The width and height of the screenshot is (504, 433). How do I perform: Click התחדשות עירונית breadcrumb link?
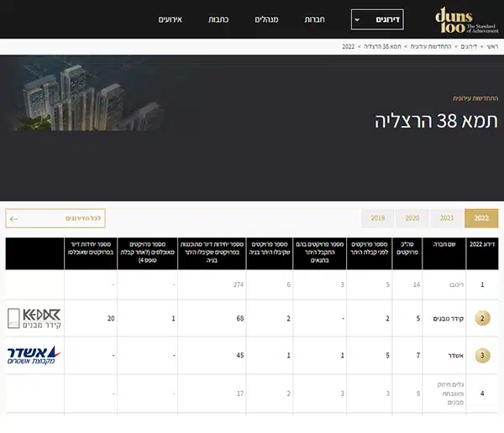point(431,47)
